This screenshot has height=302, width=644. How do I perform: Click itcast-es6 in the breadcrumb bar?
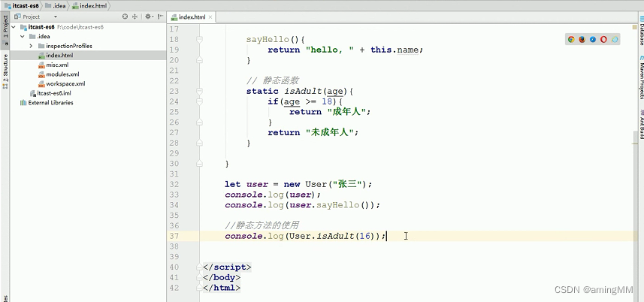tap(21, 6)
